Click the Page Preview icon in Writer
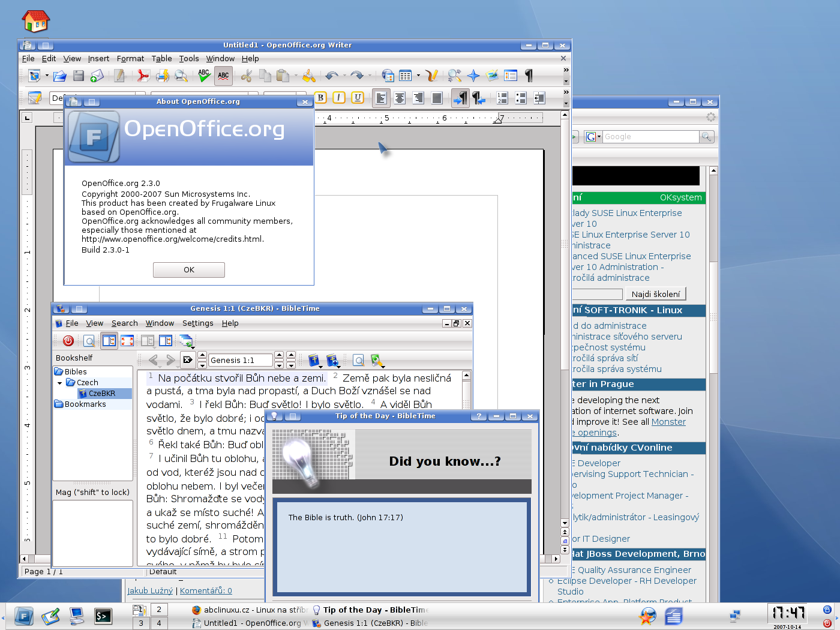Screen dimensions: 840x630 [181, 76]
